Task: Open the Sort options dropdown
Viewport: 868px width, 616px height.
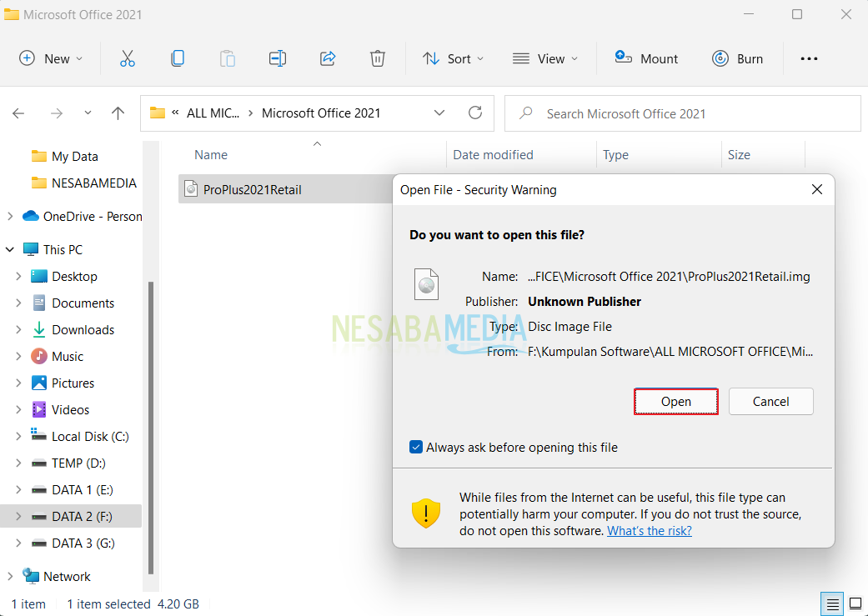Action: [x=453, y=58]
